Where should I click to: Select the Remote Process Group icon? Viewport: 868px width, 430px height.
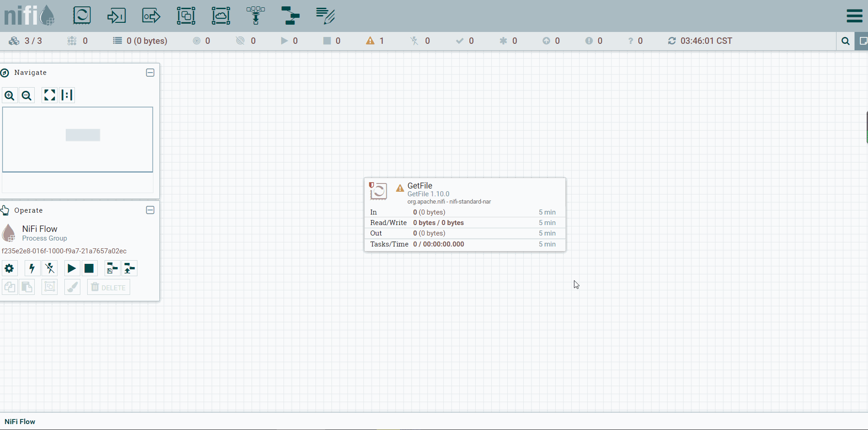pos(221,16)
